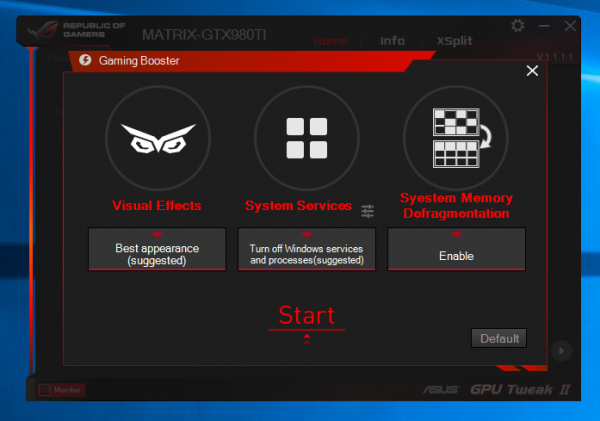Click the System Services label
600x421 pixels.
[298, 206]
